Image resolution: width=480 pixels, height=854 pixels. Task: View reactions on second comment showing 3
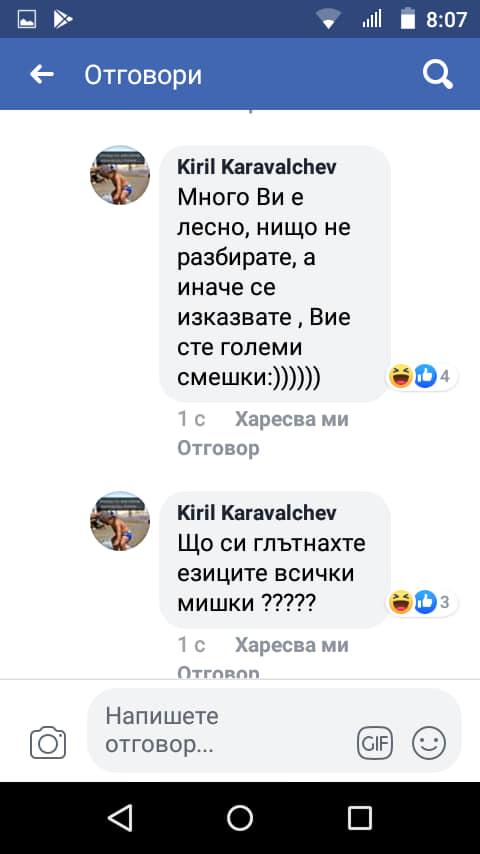[422, 602]
